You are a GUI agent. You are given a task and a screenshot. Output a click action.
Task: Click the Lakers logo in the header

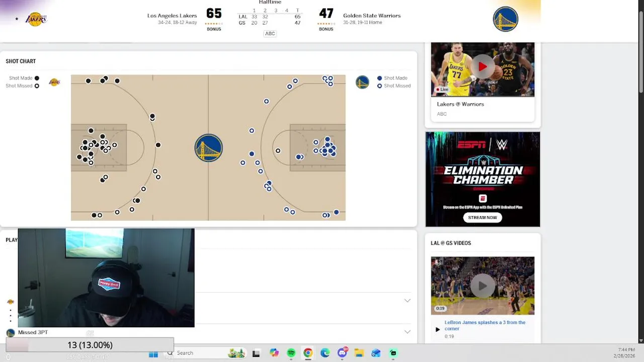click(36, 19)
